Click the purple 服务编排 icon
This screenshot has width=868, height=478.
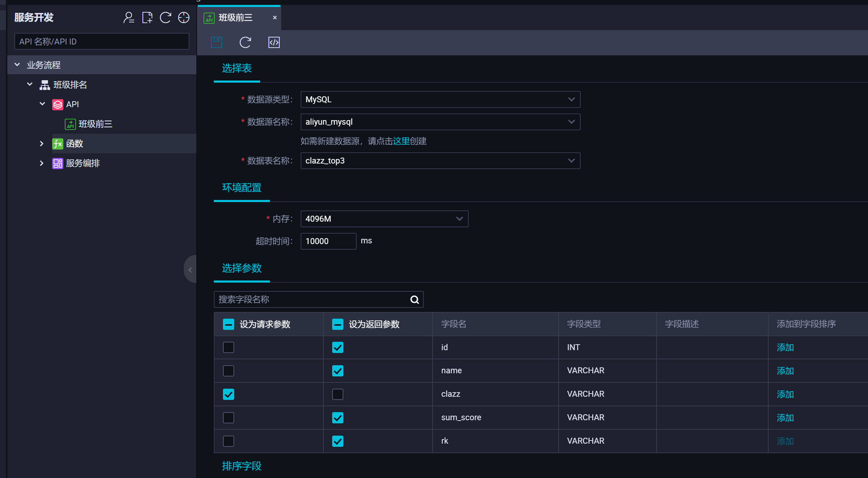58,163
